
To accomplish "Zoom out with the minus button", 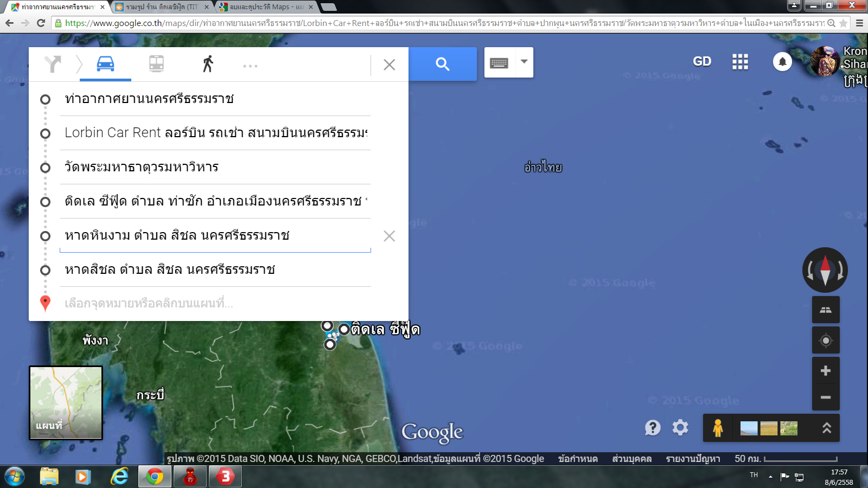I will (x=826, y=397).
